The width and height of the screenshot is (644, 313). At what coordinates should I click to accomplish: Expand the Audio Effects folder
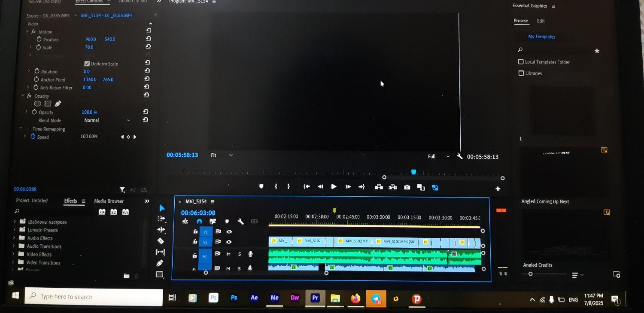(x=14, y=238)
